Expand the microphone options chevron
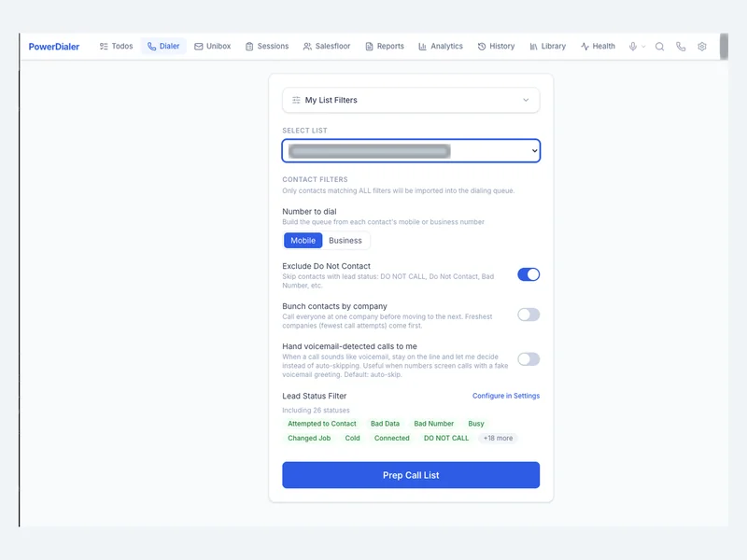The width and height of the screenshot is (747, 560). pyautogui.click(x=643, y=47)
